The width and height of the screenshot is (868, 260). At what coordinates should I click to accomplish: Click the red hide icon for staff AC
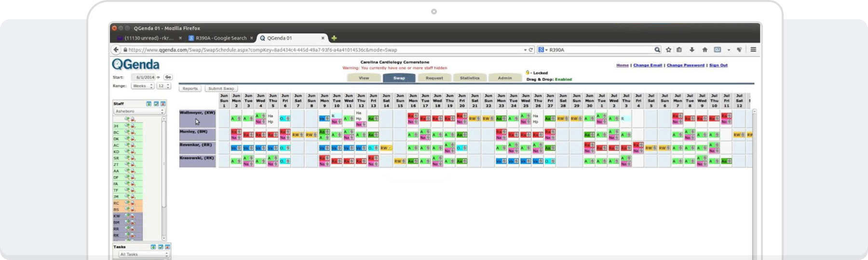(x=133, y=145)
